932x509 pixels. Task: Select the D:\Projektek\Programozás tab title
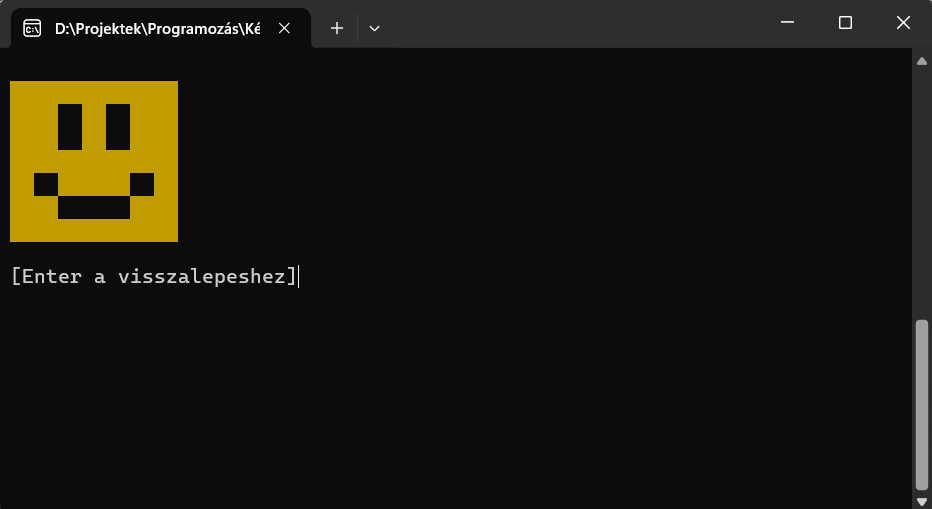coord(158,28)
